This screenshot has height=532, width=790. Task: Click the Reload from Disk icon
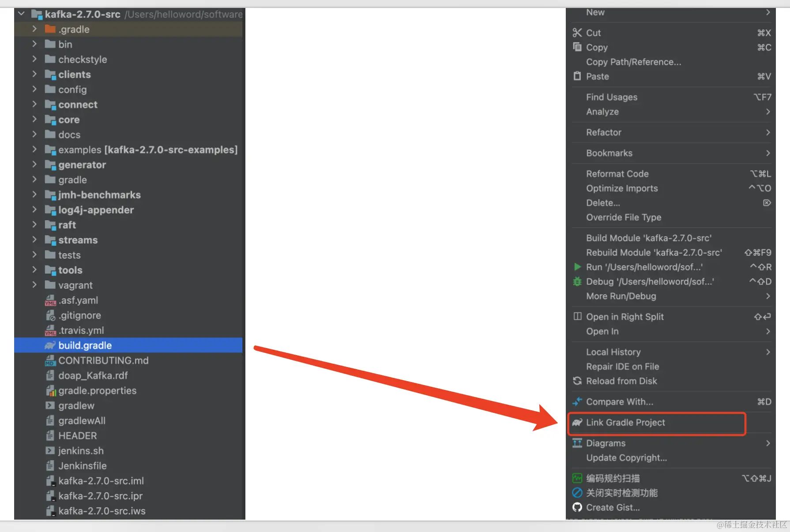coord(577,381)
